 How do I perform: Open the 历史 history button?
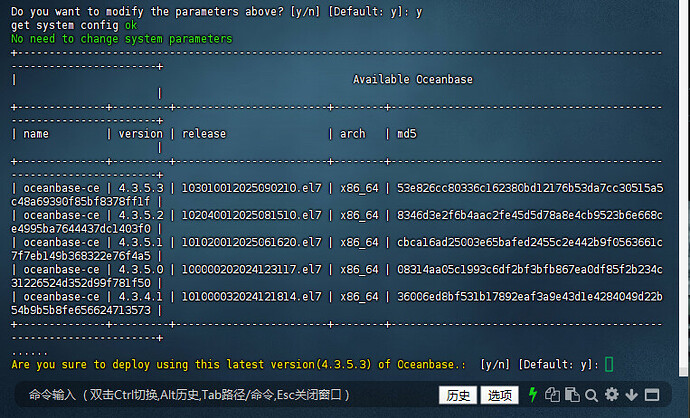pyautogui.click(x=458, y=395)
